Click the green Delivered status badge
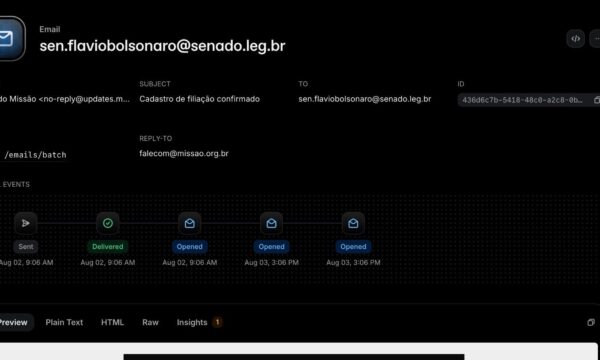Viewport: 600px width, 360px height. pos(108,247)
